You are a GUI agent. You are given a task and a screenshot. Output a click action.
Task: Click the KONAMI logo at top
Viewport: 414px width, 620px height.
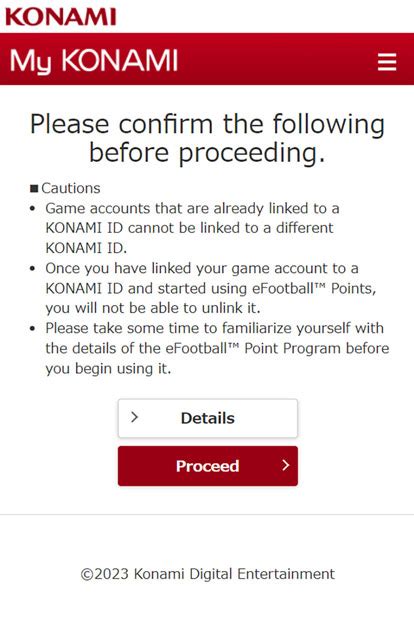pyautogui.click(x=60, y=17)
